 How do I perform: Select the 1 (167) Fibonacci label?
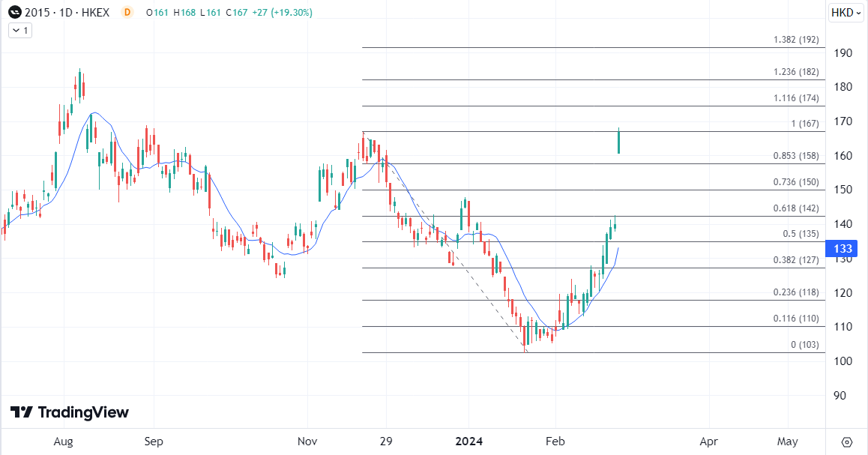[805, 124]
